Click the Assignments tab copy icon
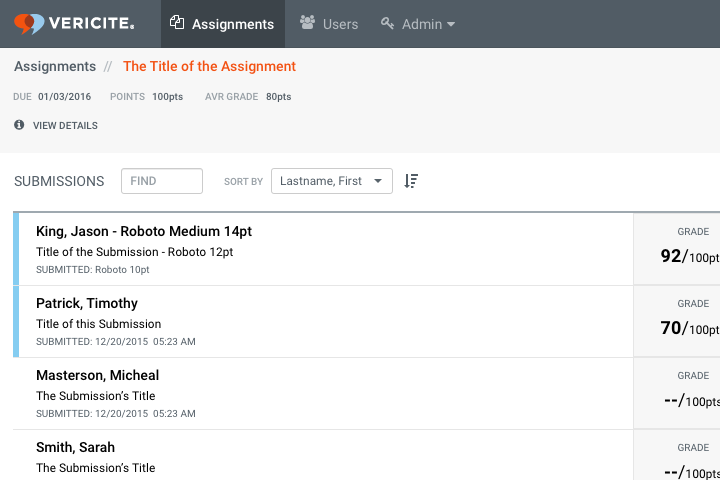Image resolution: width=720 pixels, height=480 pixels. pyautogui.click(x=177, y=23)
